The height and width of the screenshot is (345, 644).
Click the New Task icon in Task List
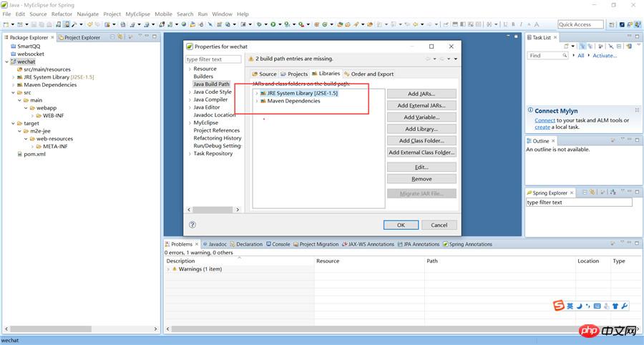click(x=567, y=47)
